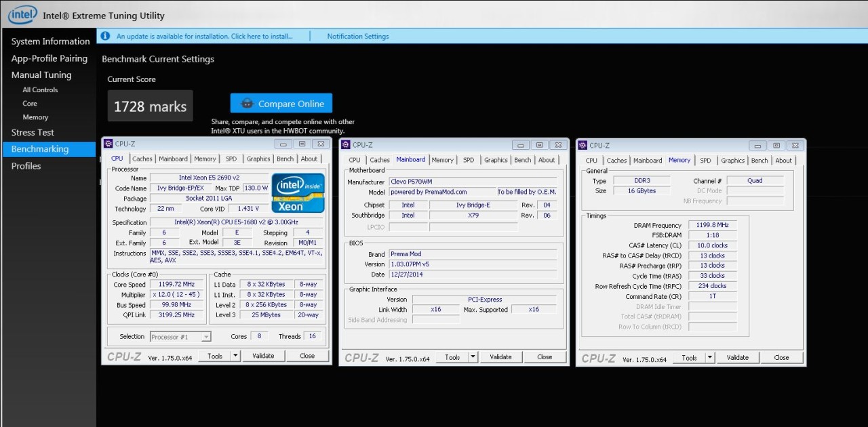Viewport: 868px width, 427px height.
Task: Open About tab in CPU-Z processor window
Action: (x=309, y=159)
